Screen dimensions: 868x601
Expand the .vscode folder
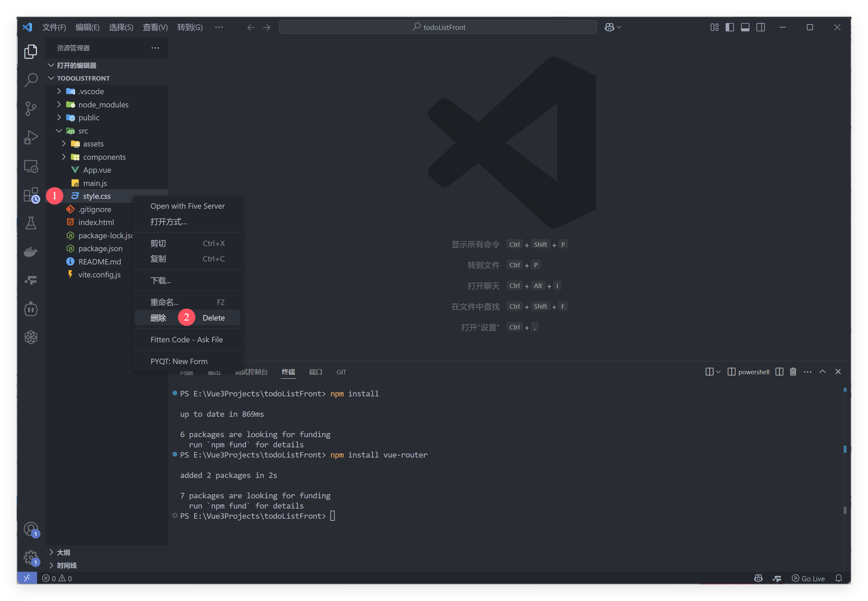pos(59,91)
